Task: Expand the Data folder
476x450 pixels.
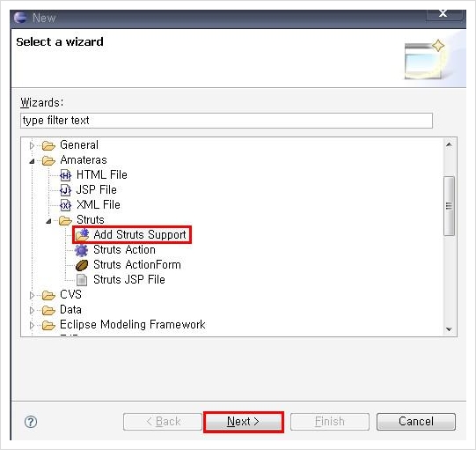Action: 32,310
